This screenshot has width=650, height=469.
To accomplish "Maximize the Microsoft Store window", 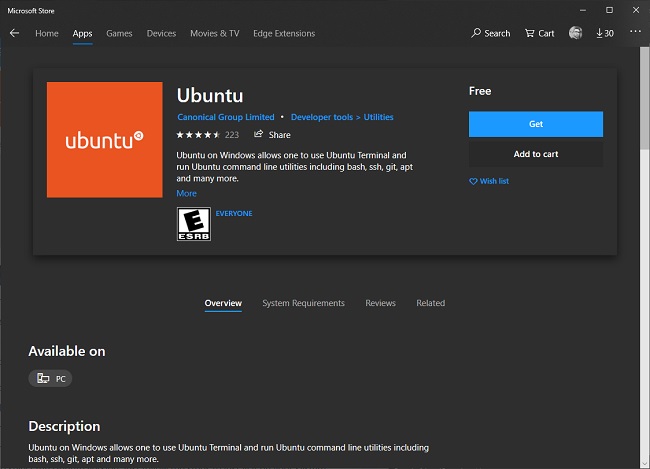I will (x=609, y=10).
